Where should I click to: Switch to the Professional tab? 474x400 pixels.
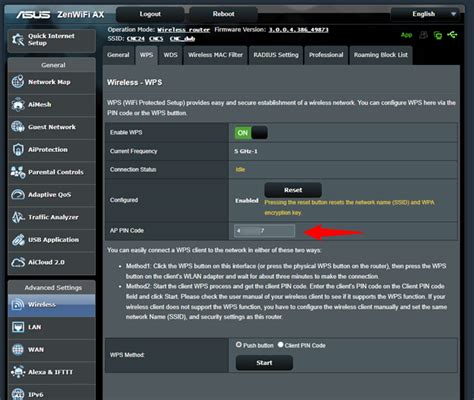pyautogui.click(x=326, y=55)
